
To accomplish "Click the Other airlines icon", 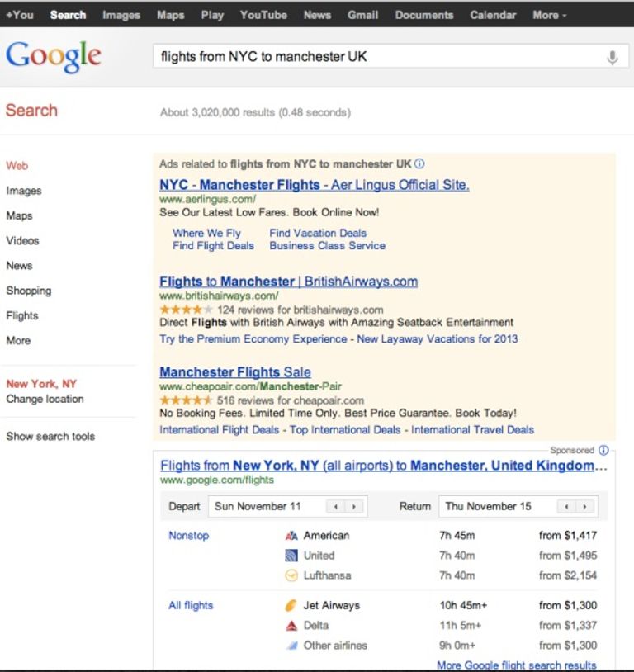I will (x=291, y=646).
